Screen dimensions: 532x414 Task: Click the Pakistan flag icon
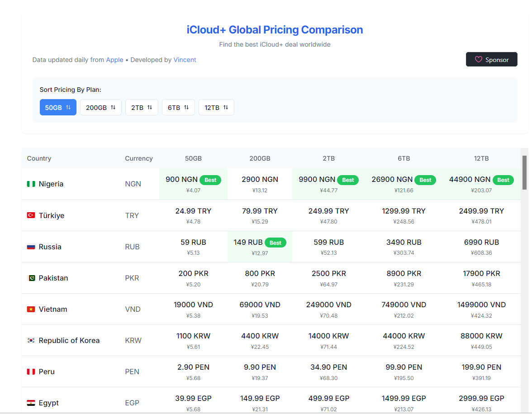click(x=31, y=278)
